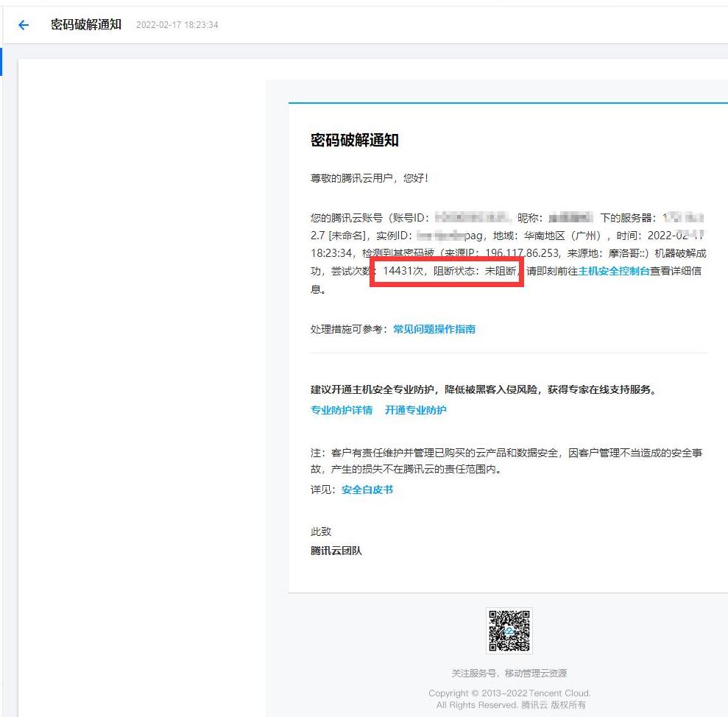Click the label 详见：
The image size is (728, 717).
pos(323,490)
